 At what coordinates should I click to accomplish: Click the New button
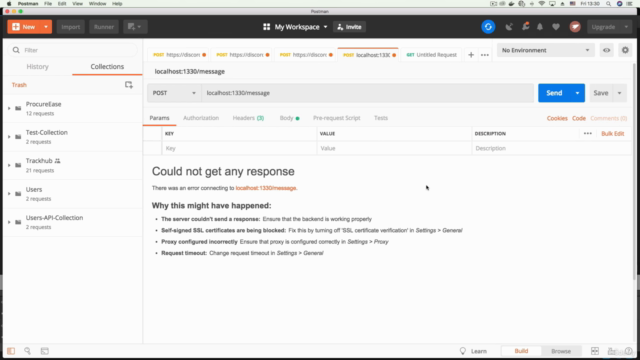click(24, 27)
